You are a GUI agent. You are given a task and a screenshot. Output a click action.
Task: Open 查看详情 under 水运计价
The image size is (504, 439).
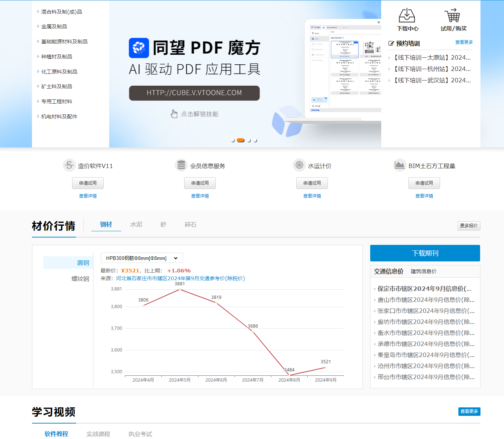(x=312, y=196)
